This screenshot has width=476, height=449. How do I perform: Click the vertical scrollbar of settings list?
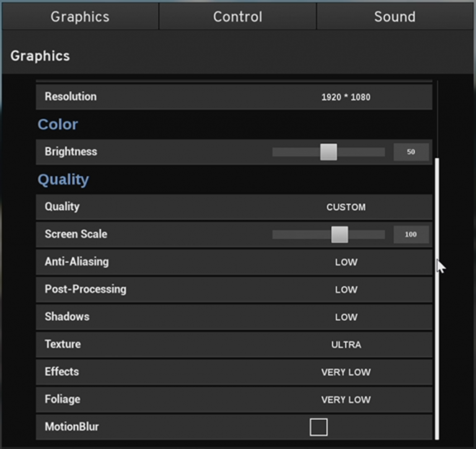click(438, 297)
